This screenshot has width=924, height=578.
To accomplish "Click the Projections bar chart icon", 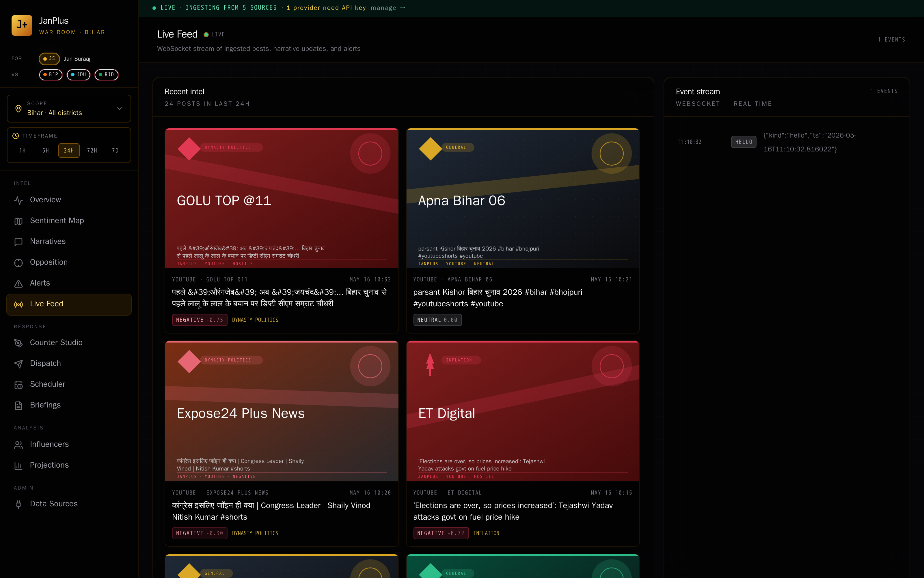I will (18, 465).
